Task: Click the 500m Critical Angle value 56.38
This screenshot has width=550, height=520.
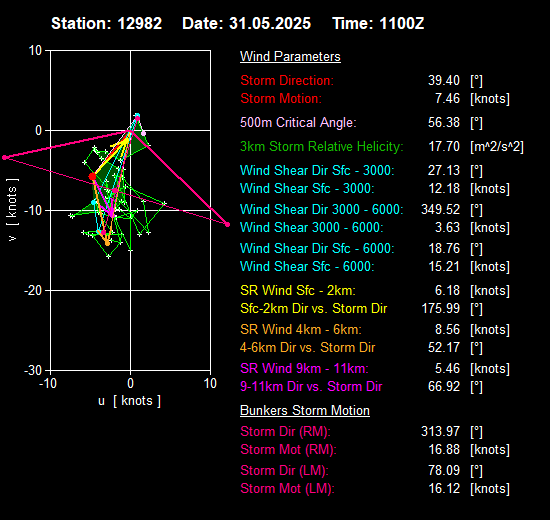Action: pos(444,122)
